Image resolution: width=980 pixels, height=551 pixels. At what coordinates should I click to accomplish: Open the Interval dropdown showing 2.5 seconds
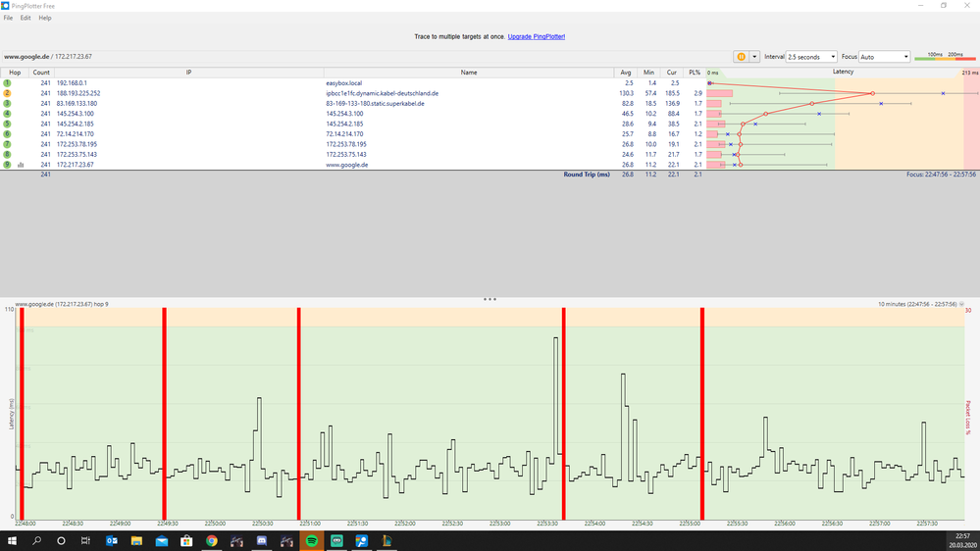point(810,56)
